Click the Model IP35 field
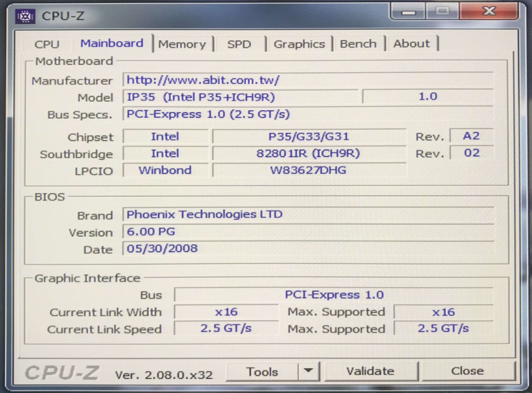This screenshot has width=532, height=393. [240, 97]
